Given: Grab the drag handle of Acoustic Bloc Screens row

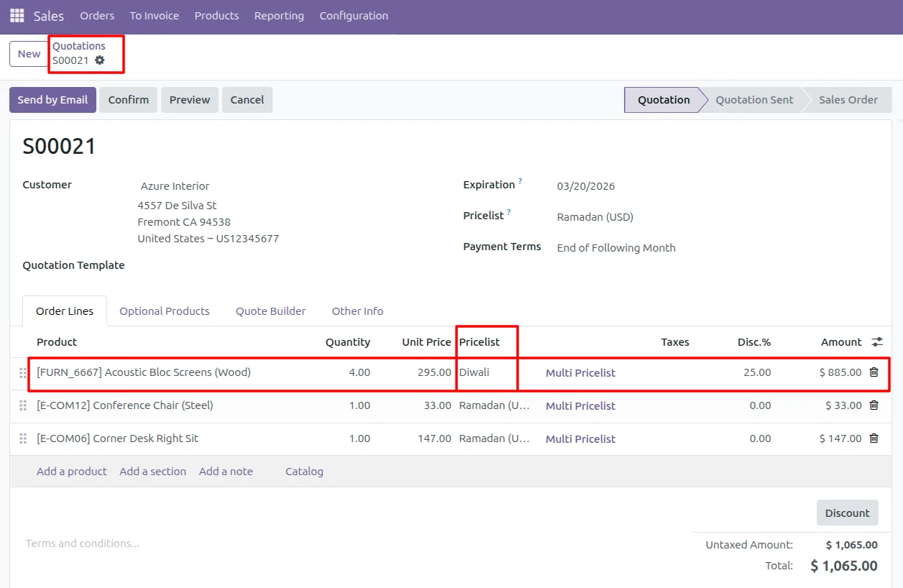Looking at the screenshot, I should tap(23, 372).
